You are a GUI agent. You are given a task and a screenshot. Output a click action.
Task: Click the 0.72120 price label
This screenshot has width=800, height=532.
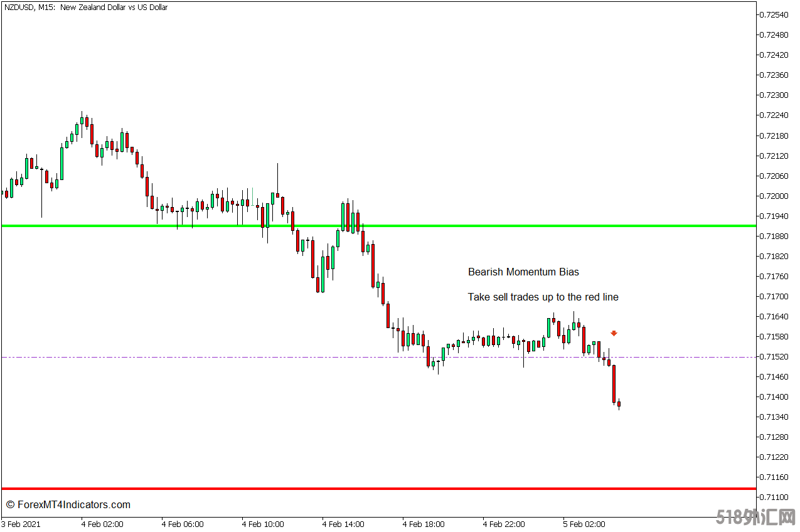pos(773,156)
